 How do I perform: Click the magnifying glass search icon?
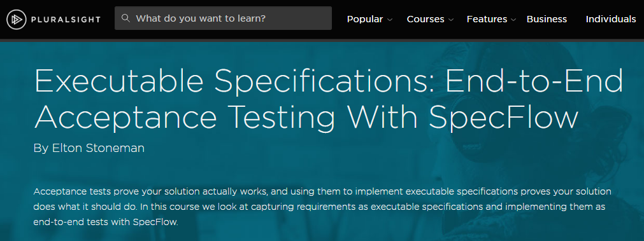[126, 18]
